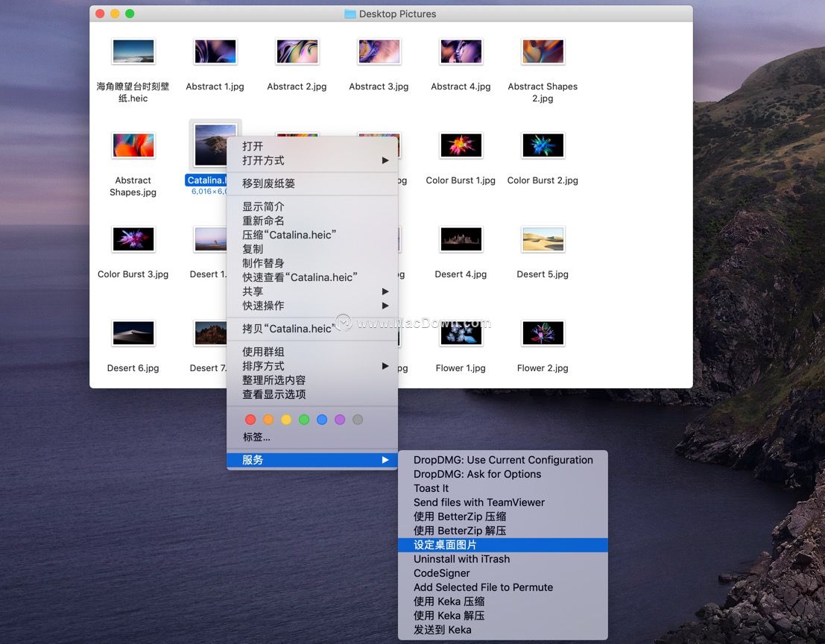Choose the Toast It service
The height and width of the screenshot is (644, 825).
click(431, 487)
